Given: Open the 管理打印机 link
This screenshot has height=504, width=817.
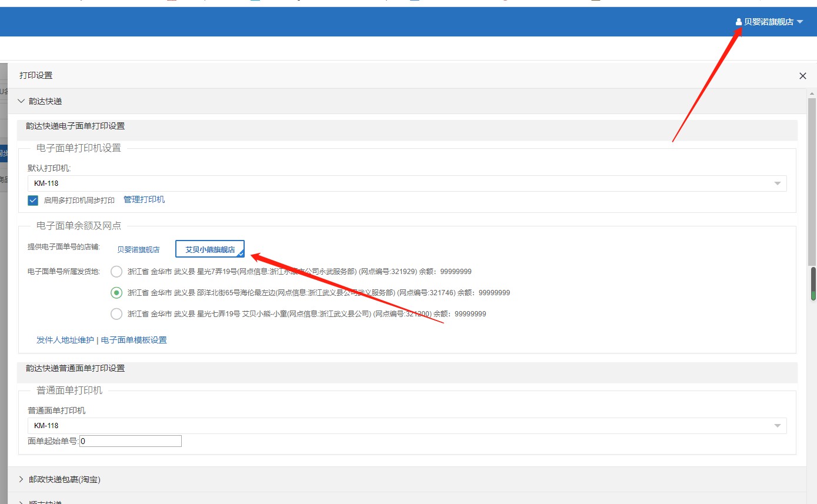Looking at the screenshot, I should (144, 200).
